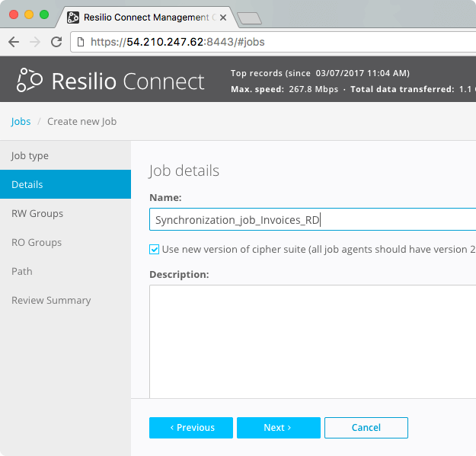Click the Resilio Connect Management tab
The width and height of the screenshot is (476, 456).
coord(146,18)
